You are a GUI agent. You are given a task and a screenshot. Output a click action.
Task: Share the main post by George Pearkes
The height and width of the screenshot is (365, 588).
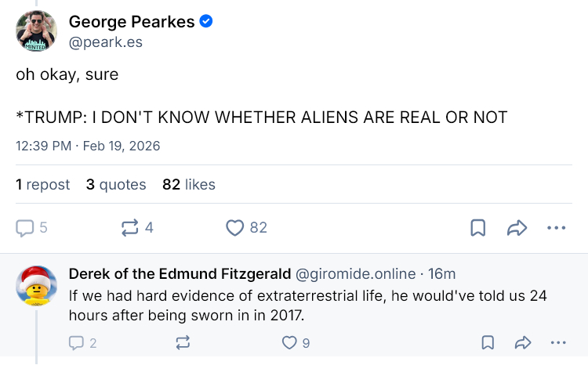(x=517, y=228)
